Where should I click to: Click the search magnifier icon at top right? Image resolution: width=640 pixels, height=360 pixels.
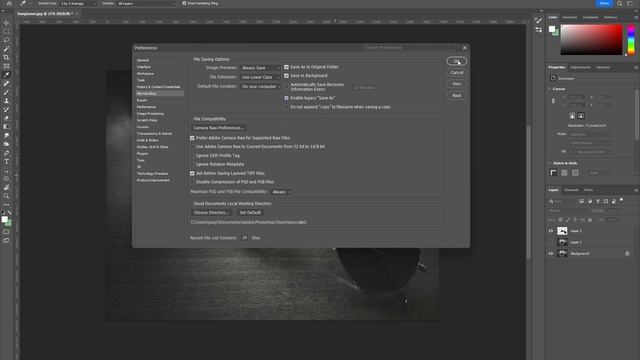point(619,3)
